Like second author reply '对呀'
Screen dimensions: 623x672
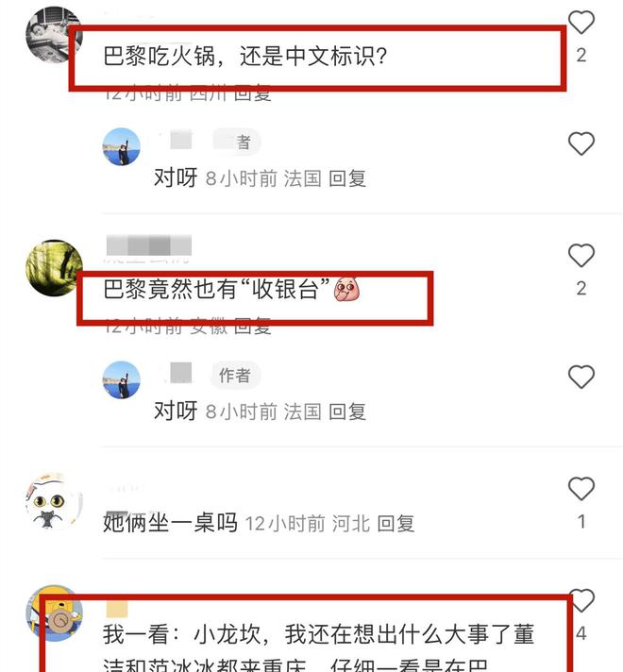(x=581, y=377)
